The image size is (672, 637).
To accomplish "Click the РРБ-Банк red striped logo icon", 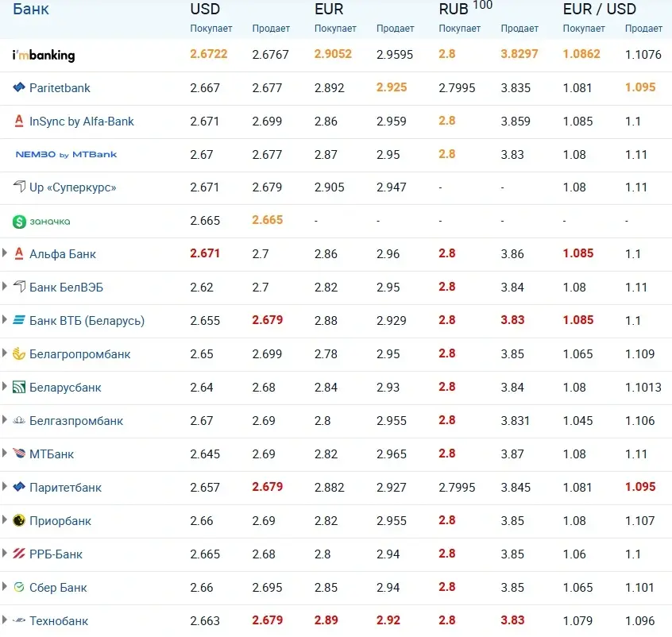I will 19,554.
